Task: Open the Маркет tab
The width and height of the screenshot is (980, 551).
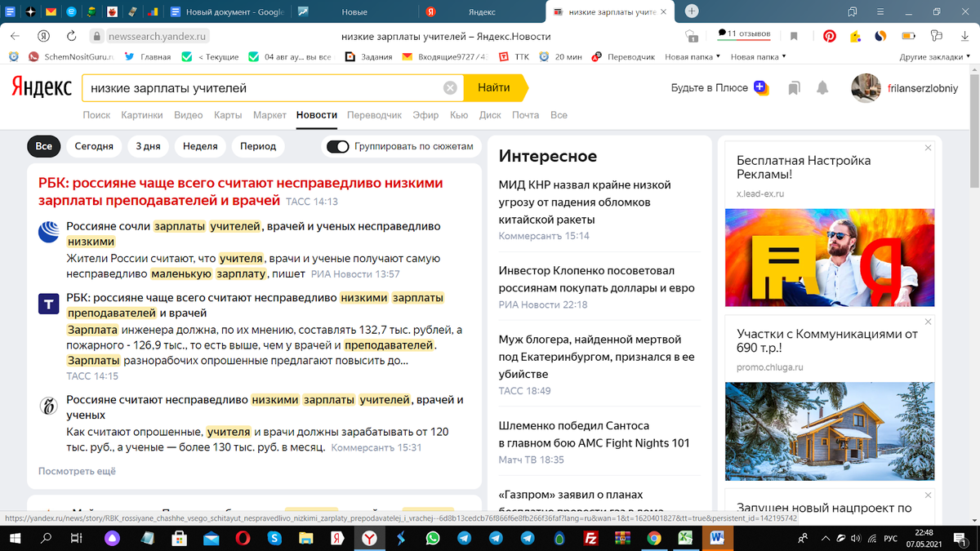Action: click(x=269, y=115)
